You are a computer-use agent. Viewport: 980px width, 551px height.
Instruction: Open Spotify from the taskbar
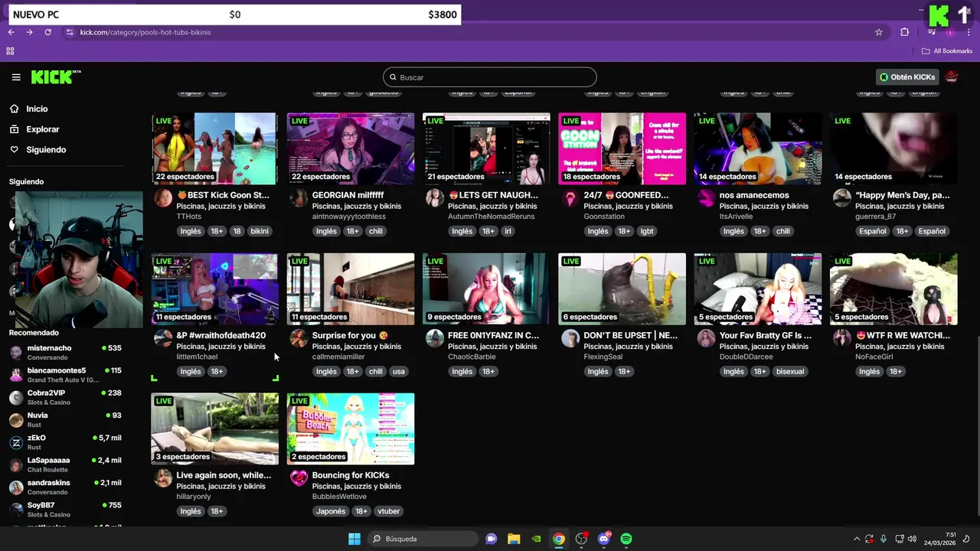626,539
